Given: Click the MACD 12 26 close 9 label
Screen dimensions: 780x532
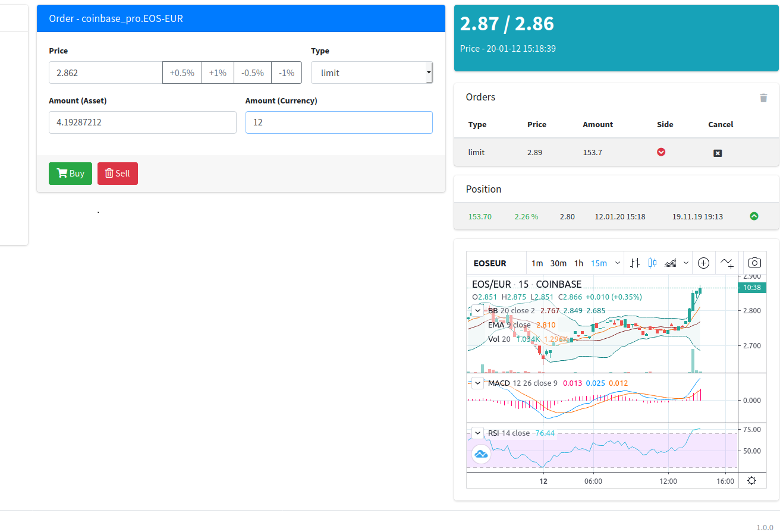Looking at the screenshot, I should click(523, 383).
